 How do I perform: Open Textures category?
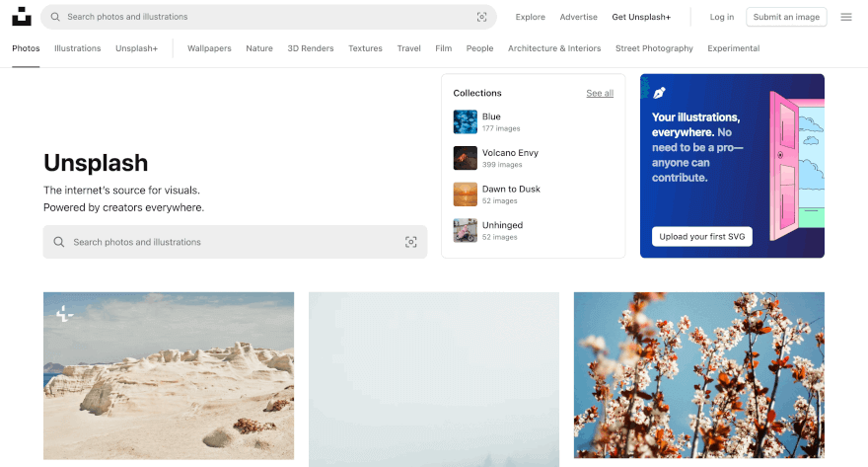tap(365, 48)
